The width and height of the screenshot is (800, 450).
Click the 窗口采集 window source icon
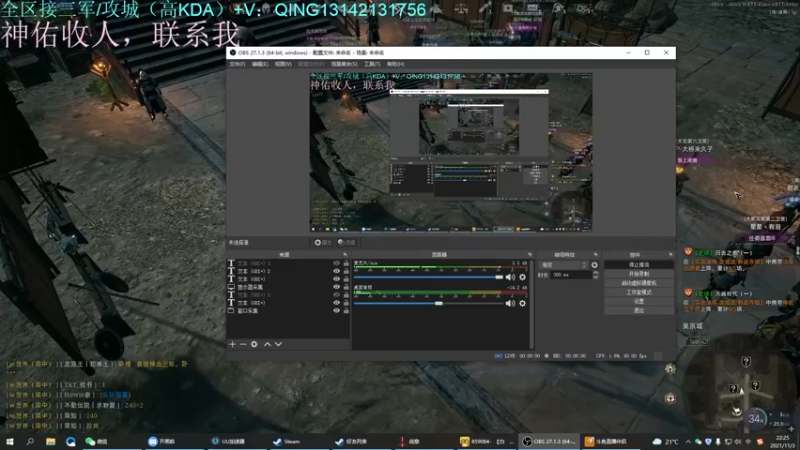(x=231, y=310)
